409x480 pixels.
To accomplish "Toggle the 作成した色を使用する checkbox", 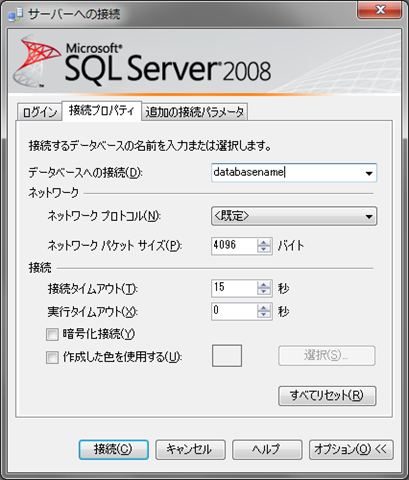I will (52, 358).
